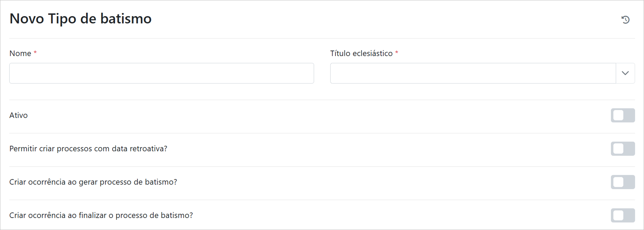This screenshot has width=644, height=230.
Task: Open the Título eclesiástico select box
Action: click(x=472, y=73)
